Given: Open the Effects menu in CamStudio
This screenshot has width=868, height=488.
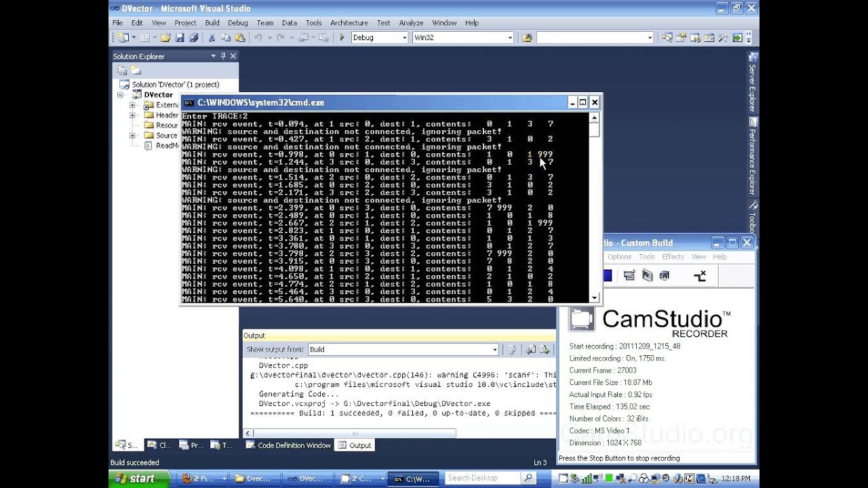Looking at the screenshot, I should (673, 257).
